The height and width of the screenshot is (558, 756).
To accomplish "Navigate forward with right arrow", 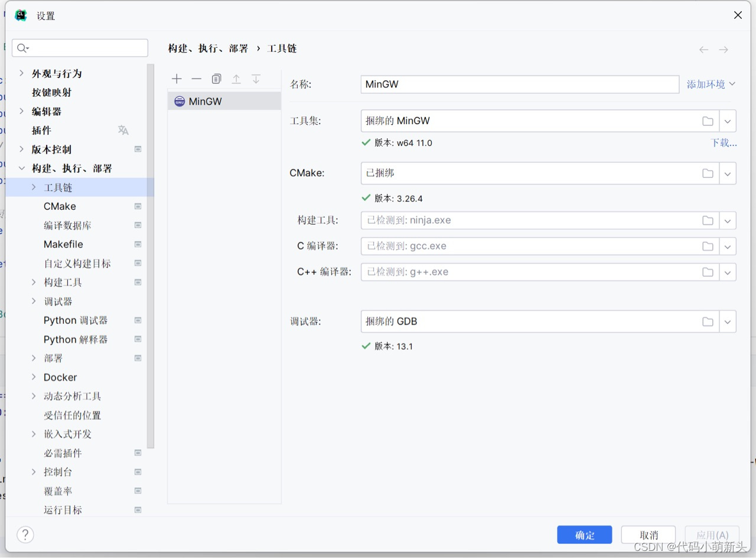I will pyautogui.click(x=724, y=50).
